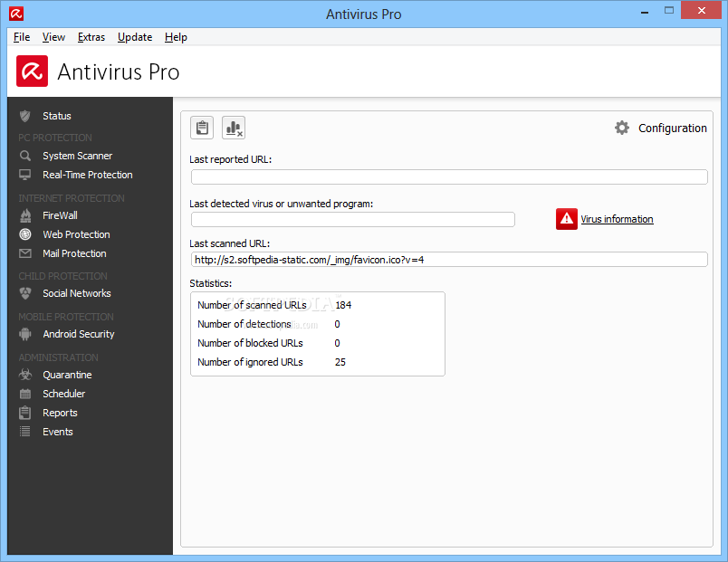Viewport: 728px width, 562px height.
Task: Go to Status section
Action: 57,116
